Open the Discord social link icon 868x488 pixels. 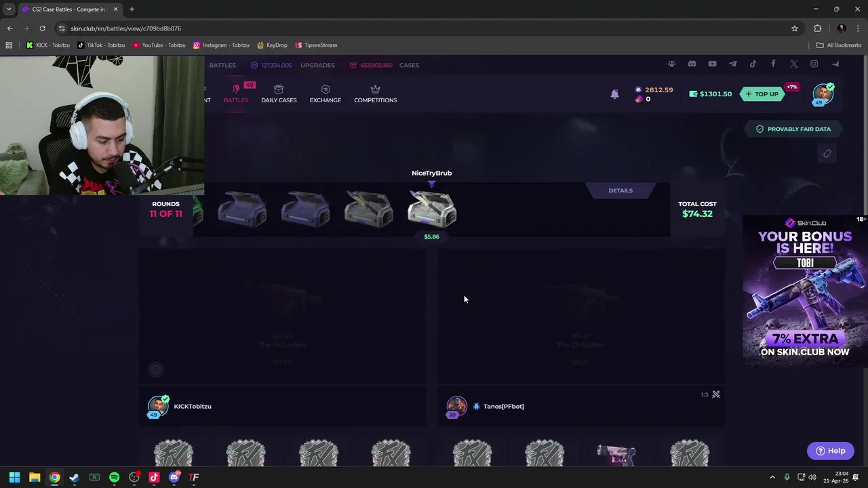692,64
